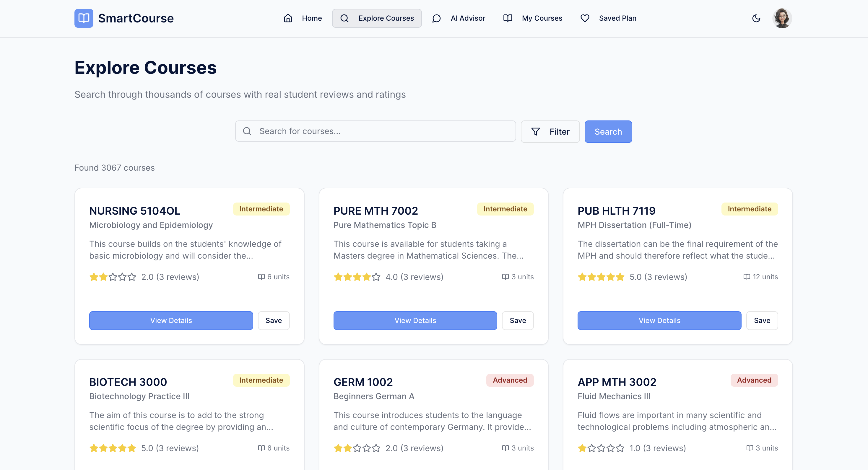Open the user profile avatar
This screenshot has height=470, width=868.
782,18
